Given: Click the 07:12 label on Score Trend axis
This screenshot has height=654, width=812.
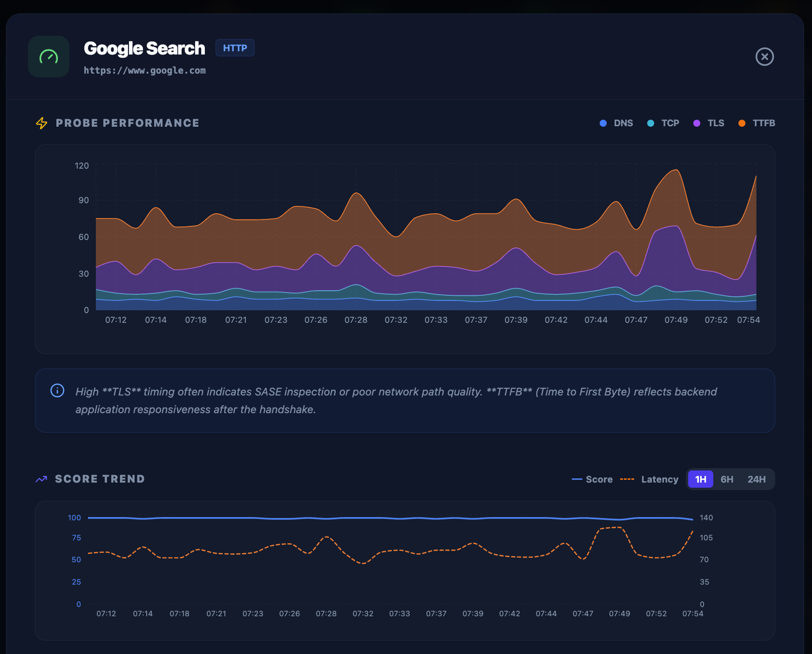Looking at the screenshot, I should [106, 614].
